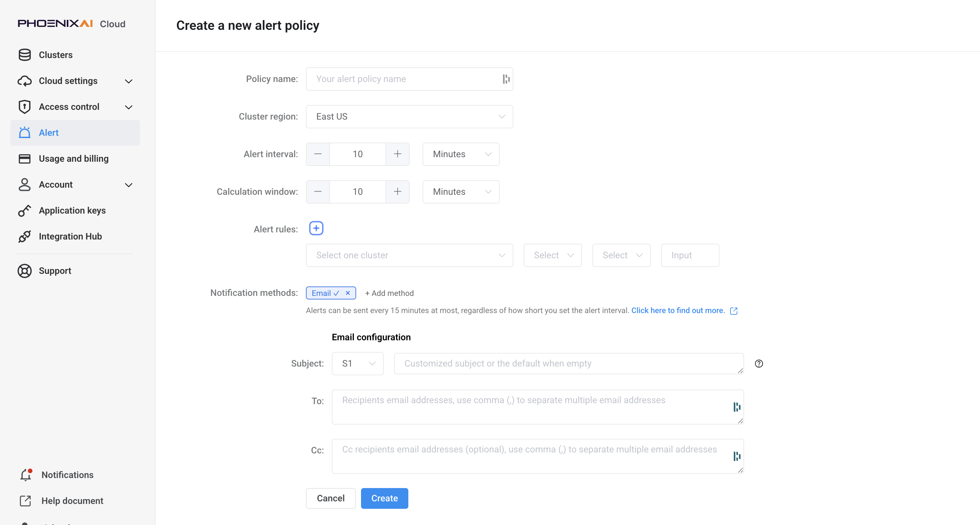Click the Clusters database icon
980x525 pixels.
click(25, 55)
